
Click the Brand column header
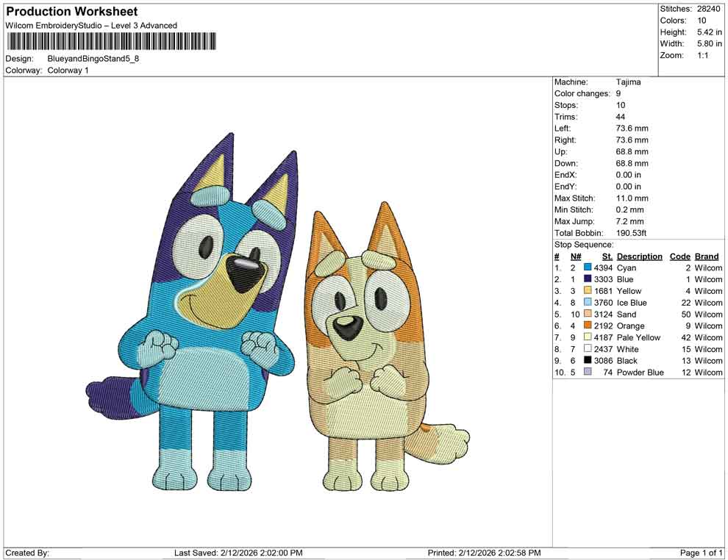(706, 256)
